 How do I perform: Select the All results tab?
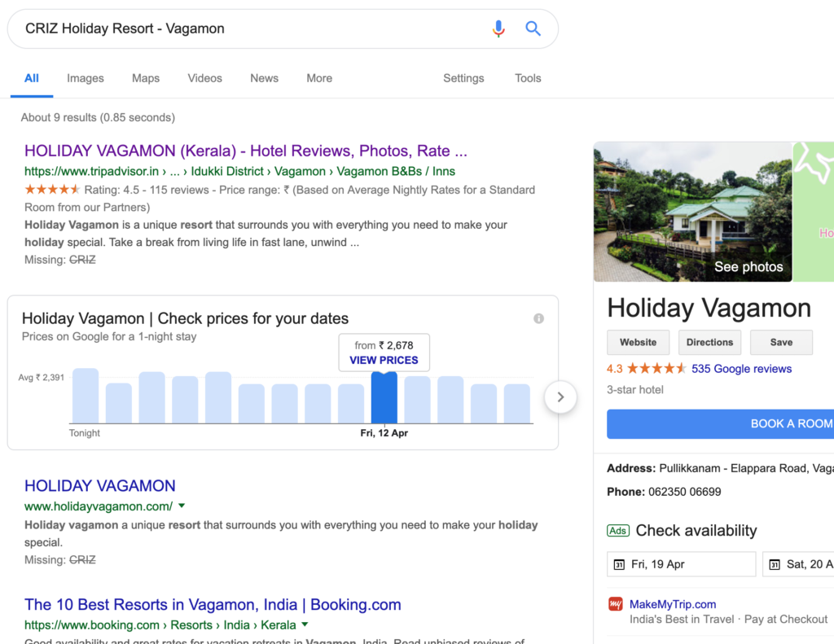coord(32,78)
